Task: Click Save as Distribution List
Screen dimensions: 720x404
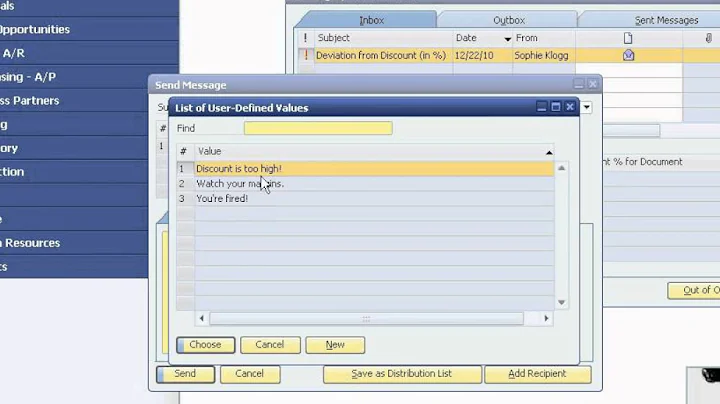Action: coord(402,374)
